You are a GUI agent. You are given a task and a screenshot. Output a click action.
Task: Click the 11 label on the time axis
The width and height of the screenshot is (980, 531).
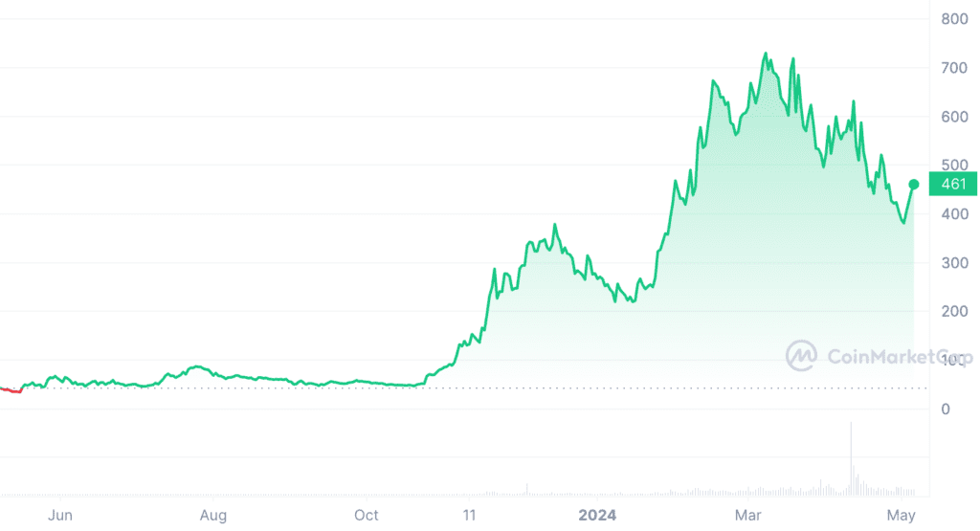pyautogui.click(x=469, y=515)
